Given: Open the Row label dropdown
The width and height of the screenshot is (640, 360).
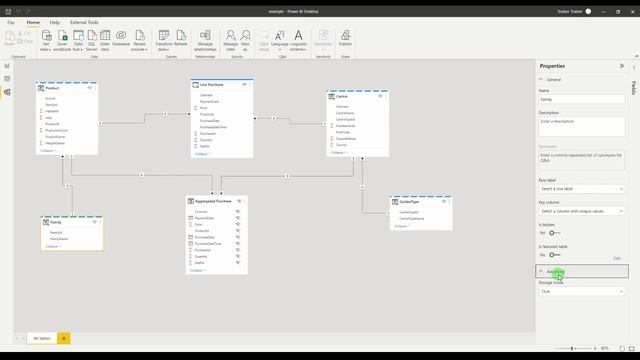Looking at the screenshot, I should (x=581, y=189).
